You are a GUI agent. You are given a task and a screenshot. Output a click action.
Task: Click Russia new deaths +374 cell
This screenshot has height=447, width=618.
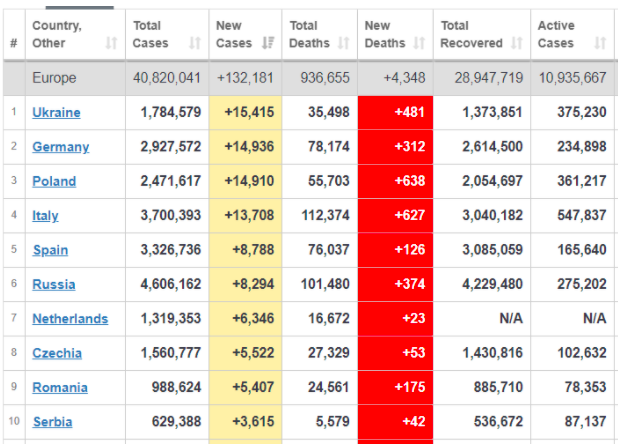pyautogui.click(x=395, y=284)
